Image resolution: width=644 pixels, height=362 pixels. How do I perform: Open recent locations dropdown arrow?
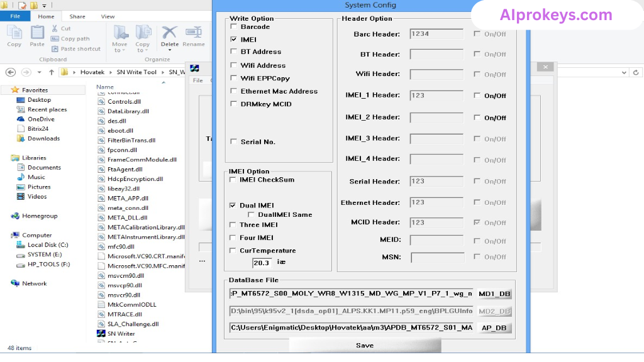click(40, 72)
